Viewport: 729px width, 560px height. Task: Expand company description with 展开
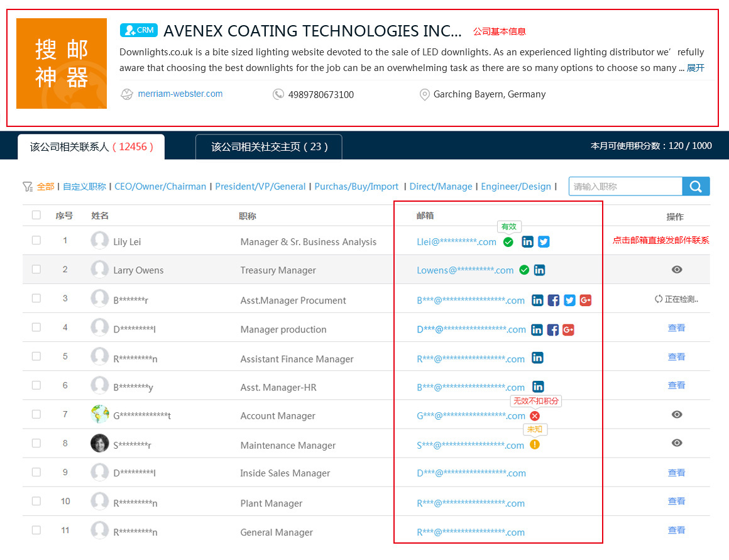(696, 68)
